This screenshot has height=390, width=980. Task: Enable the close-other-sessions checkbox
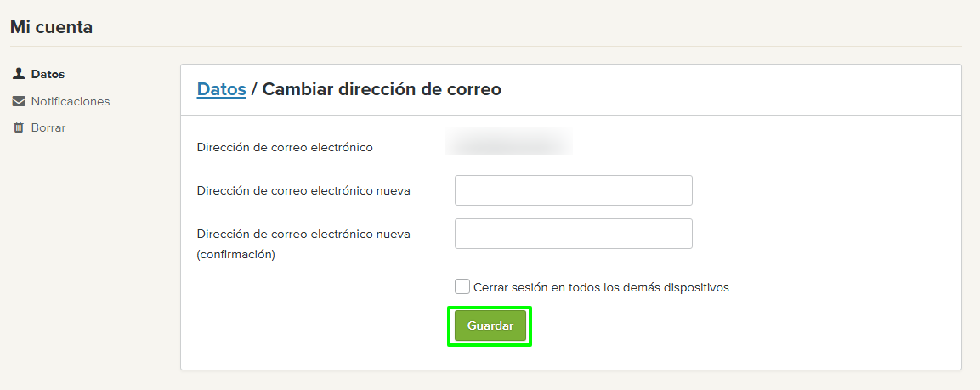462,286
